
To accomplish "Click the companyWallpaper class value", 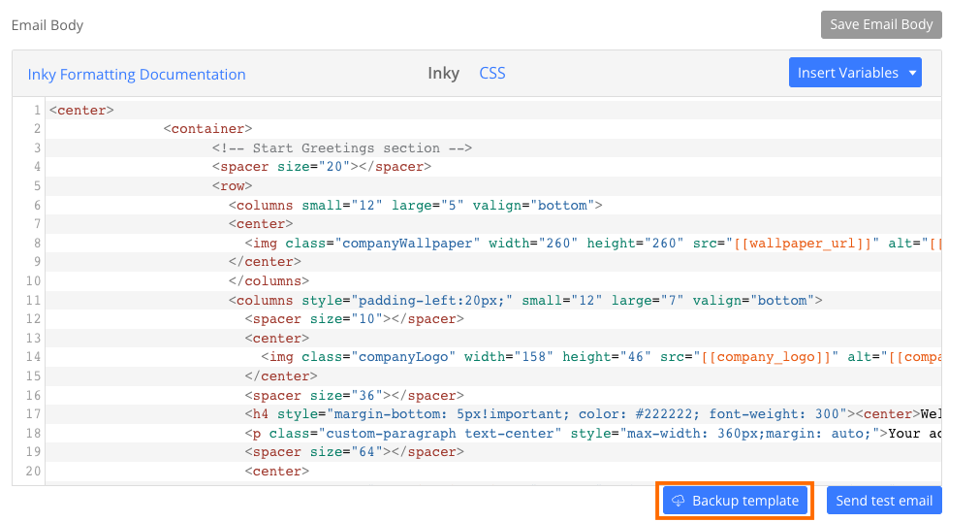I will click(x=408, y=244).
